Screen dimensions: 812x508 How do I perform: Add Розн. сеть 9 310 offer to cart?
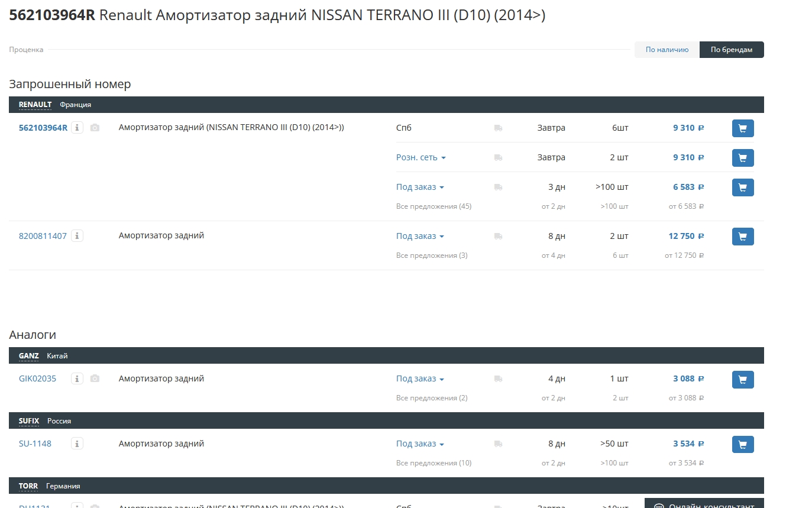point(743,158)
